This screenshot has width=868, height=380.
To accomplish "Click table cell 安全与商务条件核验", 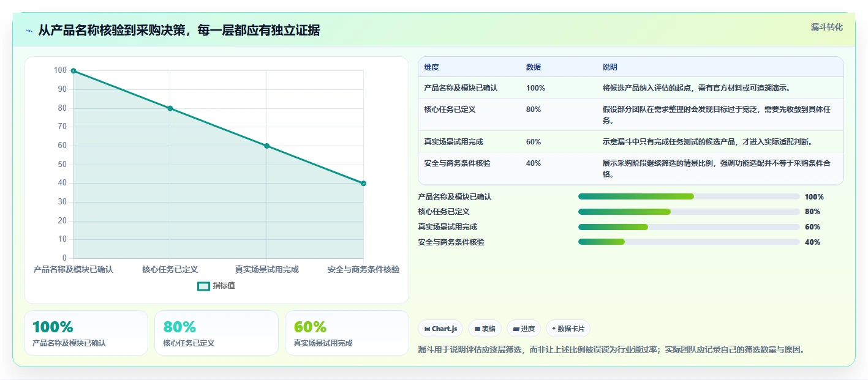I will tap(457, 163).
